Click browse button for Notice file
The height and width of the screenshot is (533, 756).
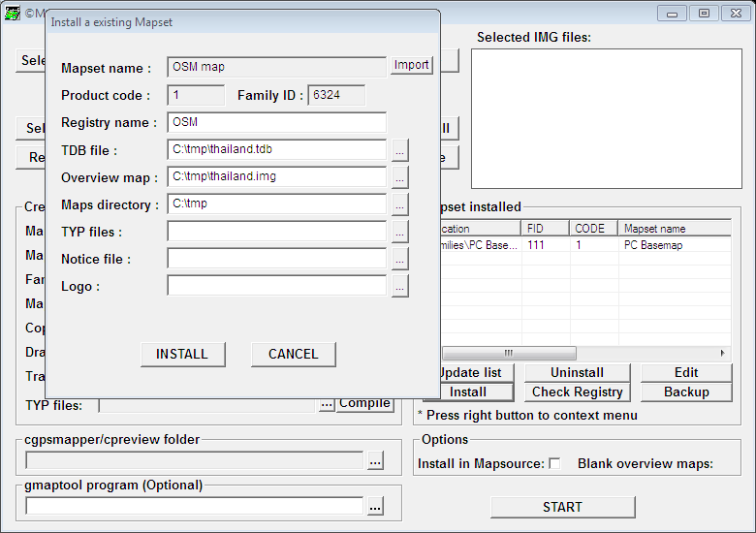(x=399, y=259)
